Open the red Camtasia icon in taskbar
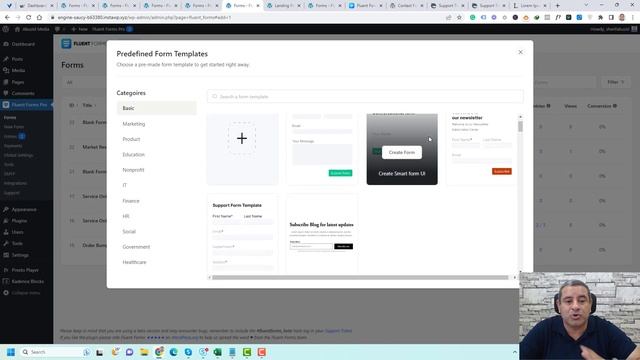 [x=262, y=352]
